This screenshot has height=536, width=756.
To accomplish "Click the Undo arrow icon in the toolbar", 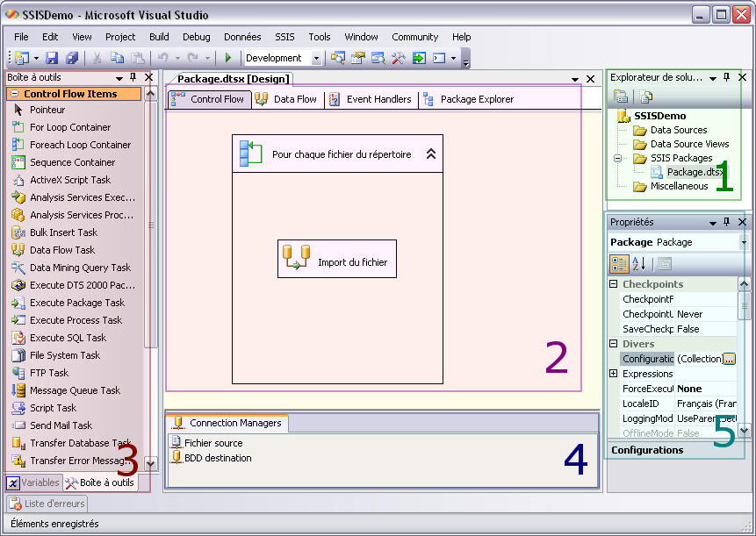I will pos(163,58).
